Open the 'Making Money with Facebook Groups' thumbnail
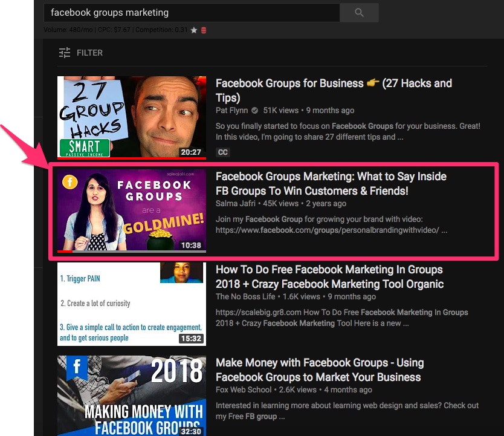This screenshot has height=436, width=504. coord(132,395)
